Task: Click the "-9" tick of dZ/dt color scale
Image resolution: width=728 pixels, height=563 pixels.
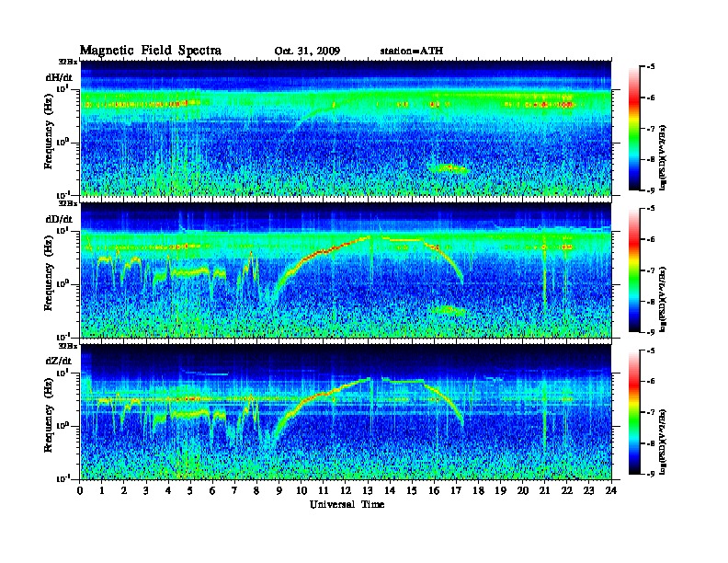Action: click(x=651, y=474)
